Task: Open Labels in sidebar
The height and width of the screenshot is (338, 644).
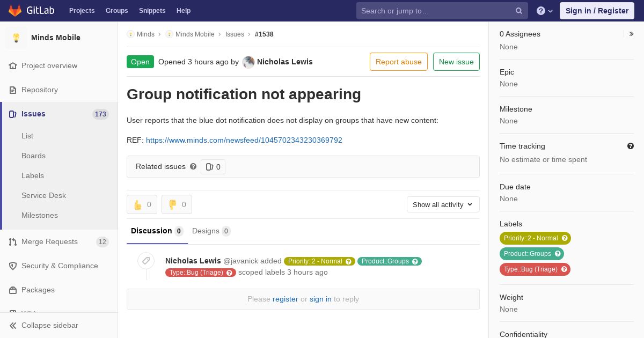Action: (33, 175)
